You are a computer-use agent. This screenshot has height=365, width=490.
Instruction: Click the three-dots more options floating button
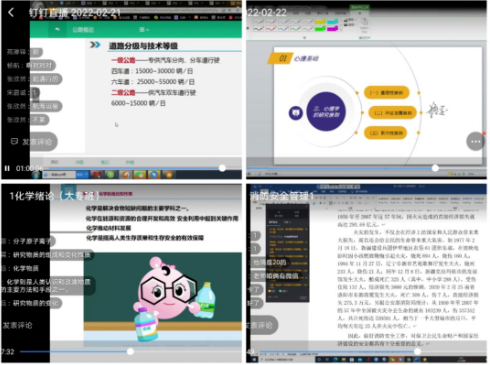(x=475, y=142)
